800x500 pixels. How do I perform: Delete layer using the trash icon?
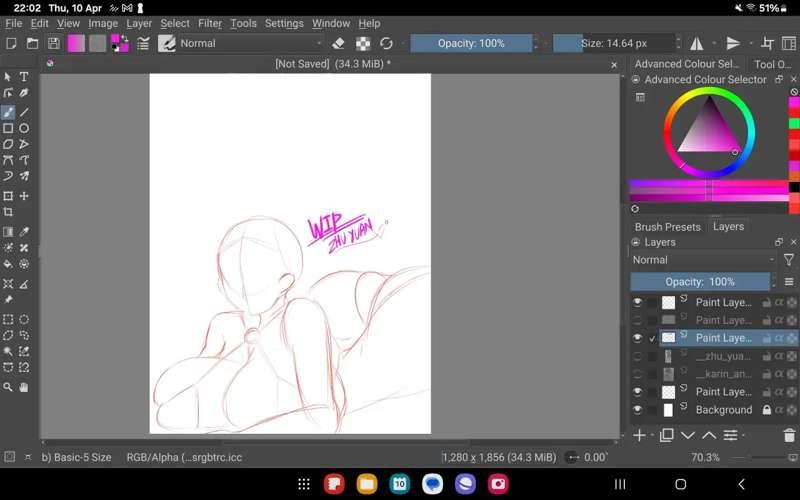(789, 435)
